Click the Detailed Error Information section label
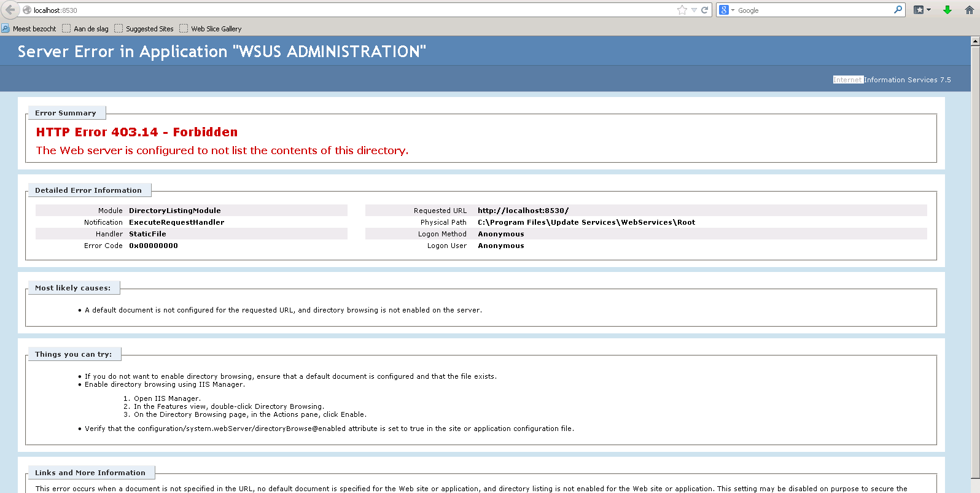This screenshot has height=493, width=980. (88, 190)
